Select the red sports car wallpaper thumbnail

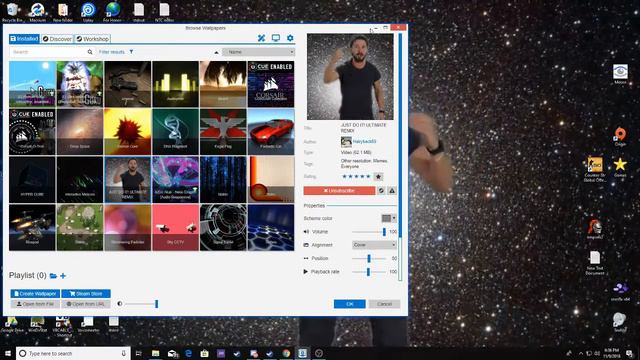pyautogui.click(x=271, y=132)
